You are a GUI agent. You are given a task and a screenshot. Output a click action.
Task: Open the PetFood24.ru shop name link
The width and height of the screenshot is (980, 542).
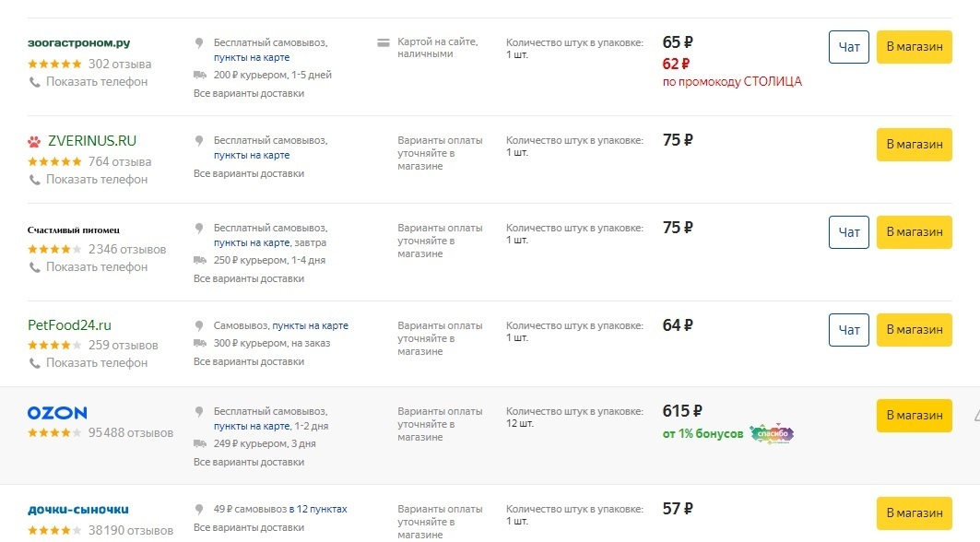pyautogui.click(x=70, y=325)
